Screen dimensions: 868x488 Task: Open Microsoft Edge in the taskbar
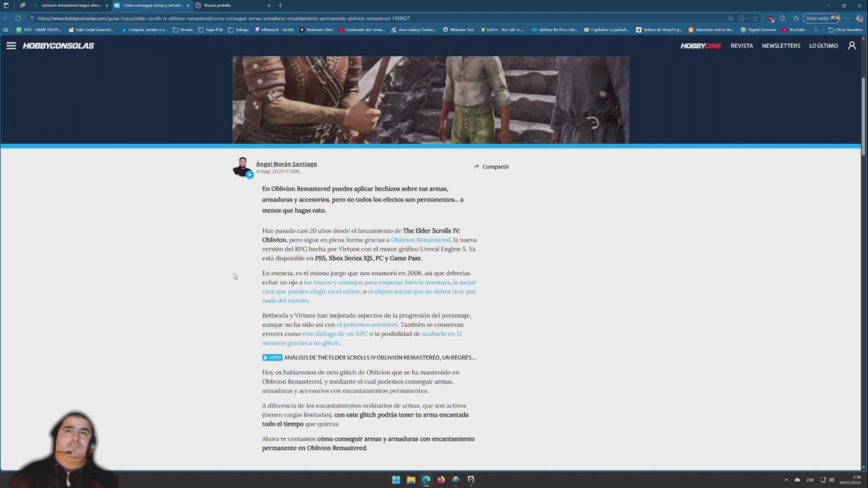pyautogui.click(x=426, y=480)
